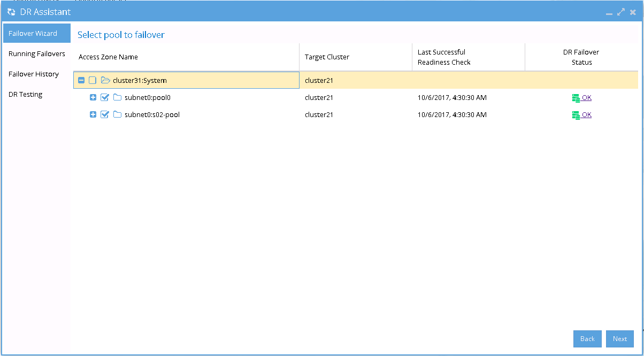Uncheck the subnet0:pool0 checkbox

pyautogui.click(x=105, y=97)
